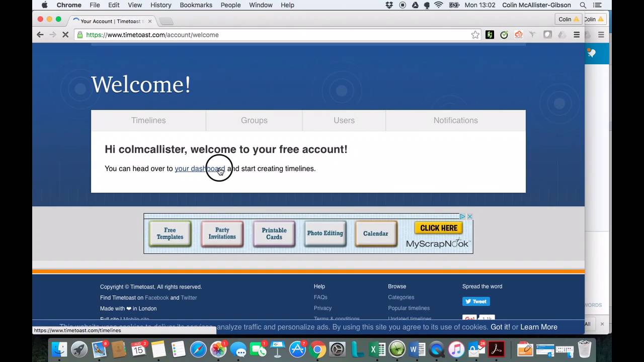Viewport: 644px width, 362px height.
Task: Switch to the Users tab
Action: pyautogui.click(x=344, y=121)
